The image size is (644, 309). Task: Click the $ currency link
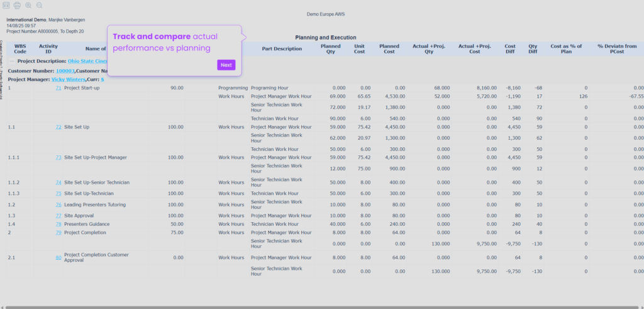tap(103, 79)
